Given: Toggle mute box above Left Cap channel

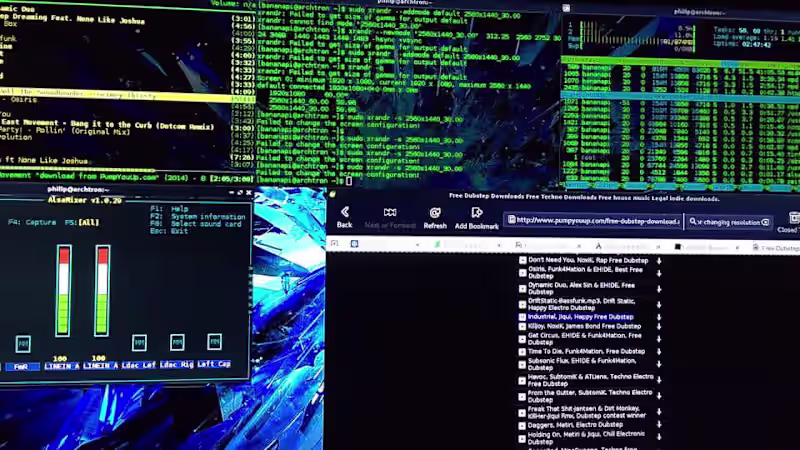Looking at the screenshot, I should 214,341.
